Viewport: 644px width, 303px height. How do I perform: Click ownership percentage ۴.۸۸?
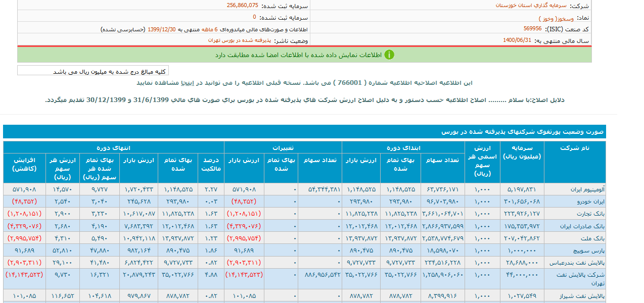[212, 275]
